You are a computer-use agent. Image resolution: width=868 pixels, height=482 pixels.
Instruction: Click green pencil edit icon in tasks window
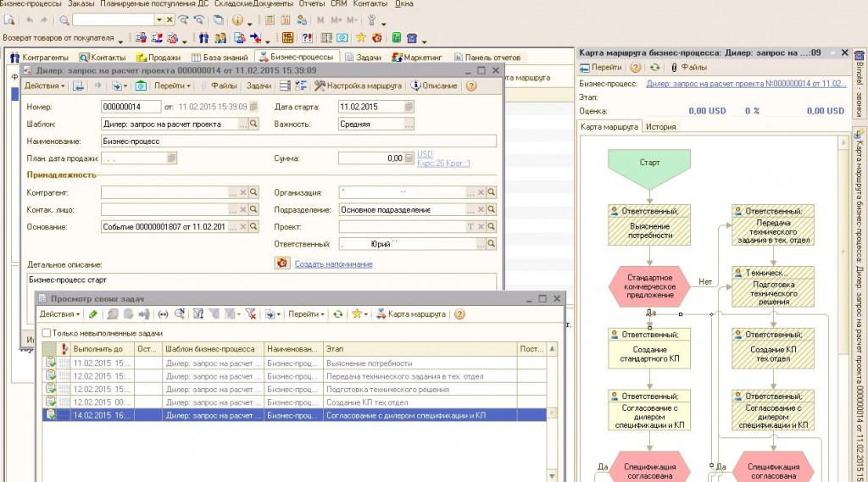tap(93, 314)
